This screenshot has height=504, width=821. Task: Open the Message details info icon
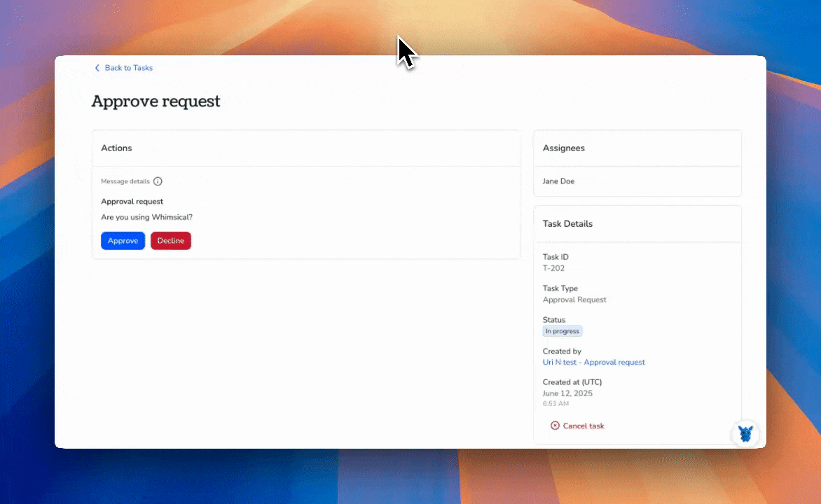[158, 181]
